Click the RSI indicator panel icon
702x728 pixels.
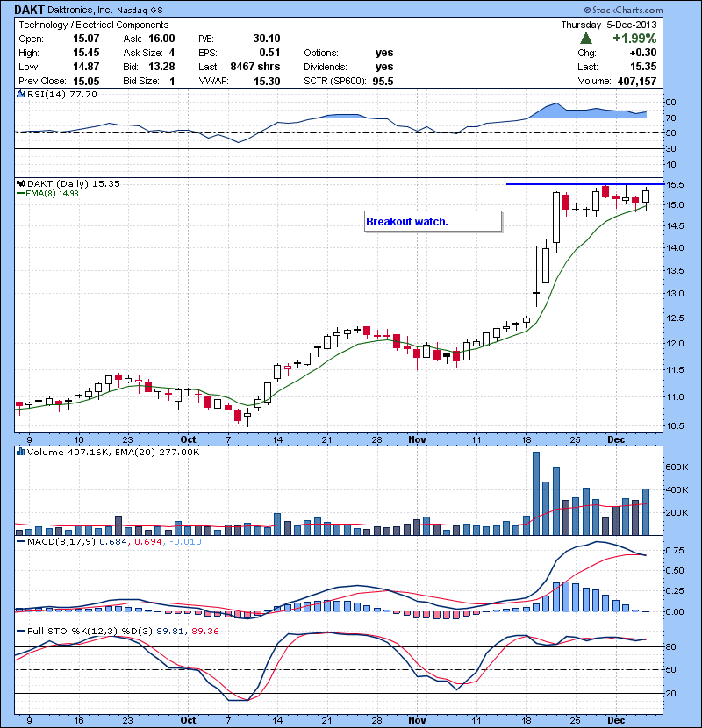(x=20, y=94)
